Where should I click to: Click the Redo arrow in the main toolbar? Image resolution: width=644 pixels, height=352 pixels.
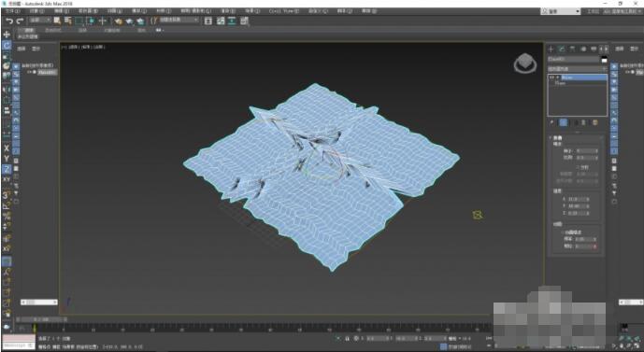pos(20,21)
